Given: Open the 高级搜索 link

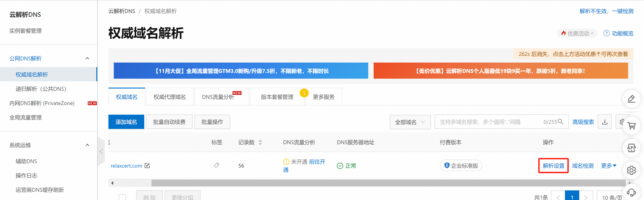Looking at the screenshot, I should click(x=583, y=122).
